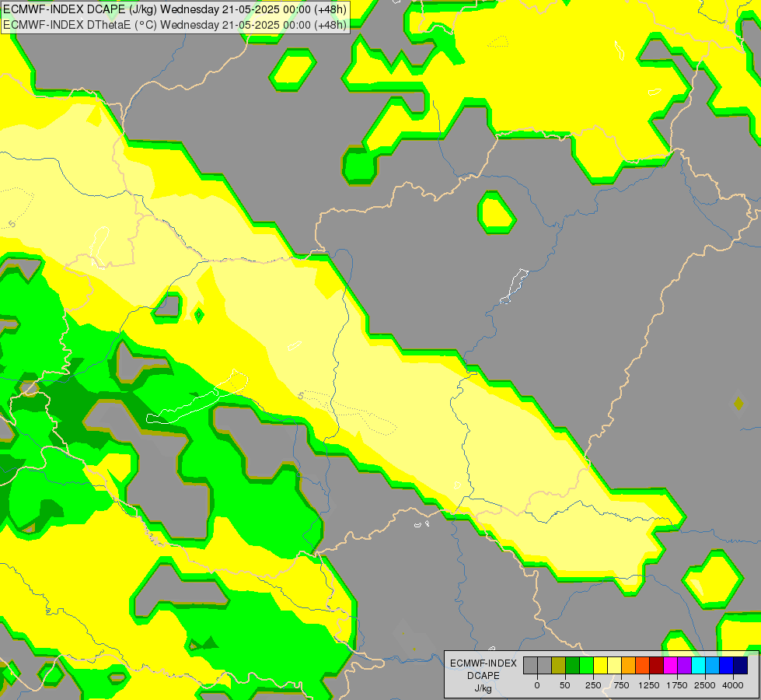
Task: Click the DCAPE title line in the header
Action: [x=175, y=9]
